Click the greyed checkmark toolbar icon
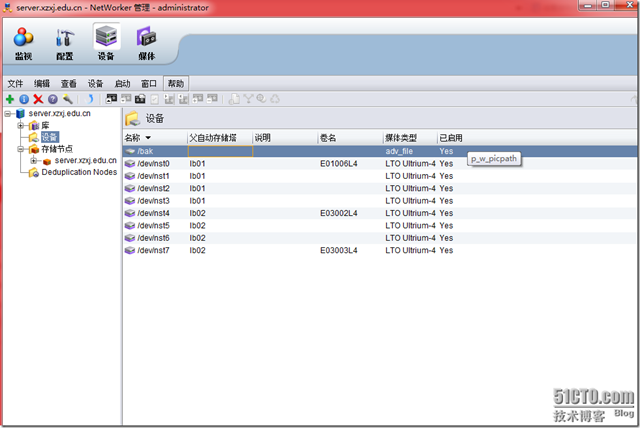640x428 pixels. tap(155, 99)
